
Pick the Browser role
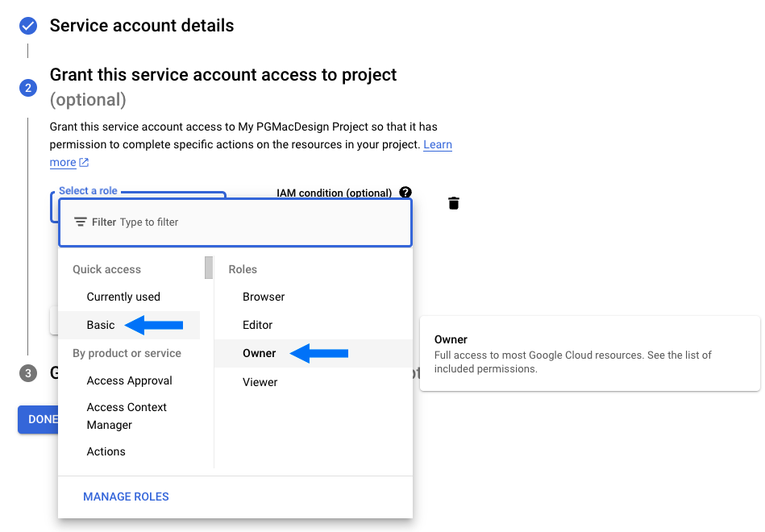[x=264, y=297]
